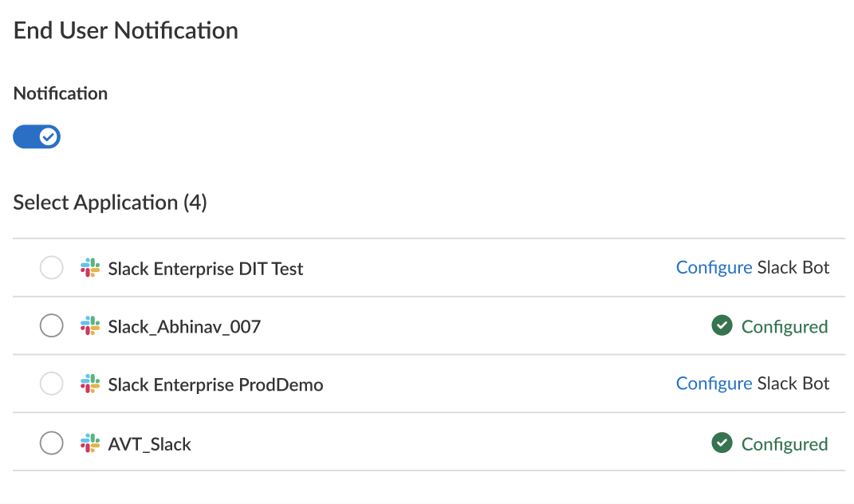
Task: Select Slack Enterprise ProdDemo radio button
Action: point(52,384)
